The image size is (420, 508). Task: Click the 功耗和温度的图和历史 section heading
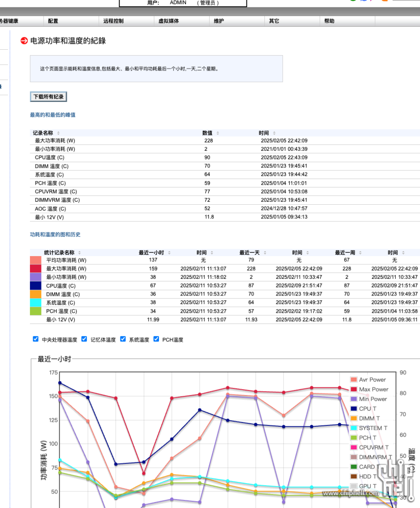[55, 235]
